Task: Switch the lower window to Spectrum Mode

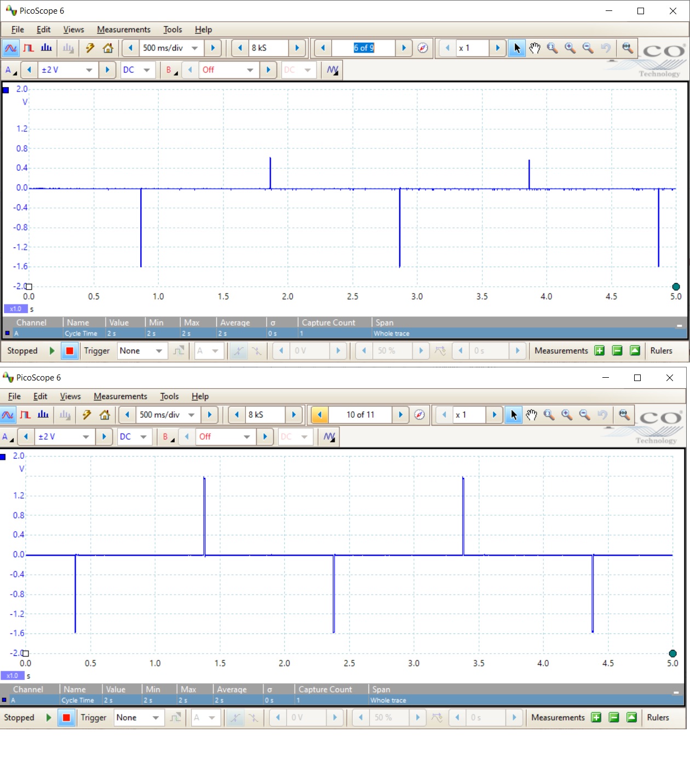Action: (43, 415)
